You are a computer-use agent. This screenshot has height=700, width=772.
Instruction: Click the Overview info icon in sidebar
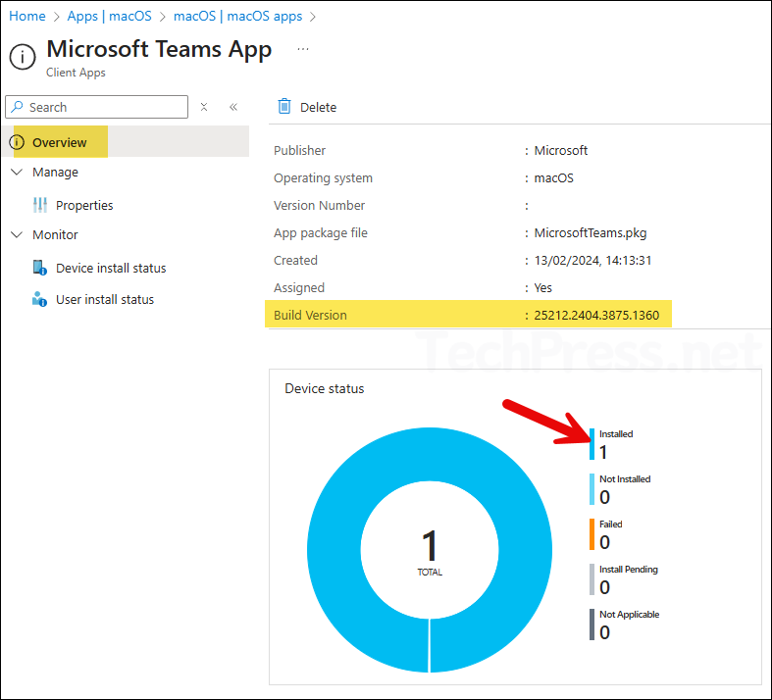coord(17,142)
